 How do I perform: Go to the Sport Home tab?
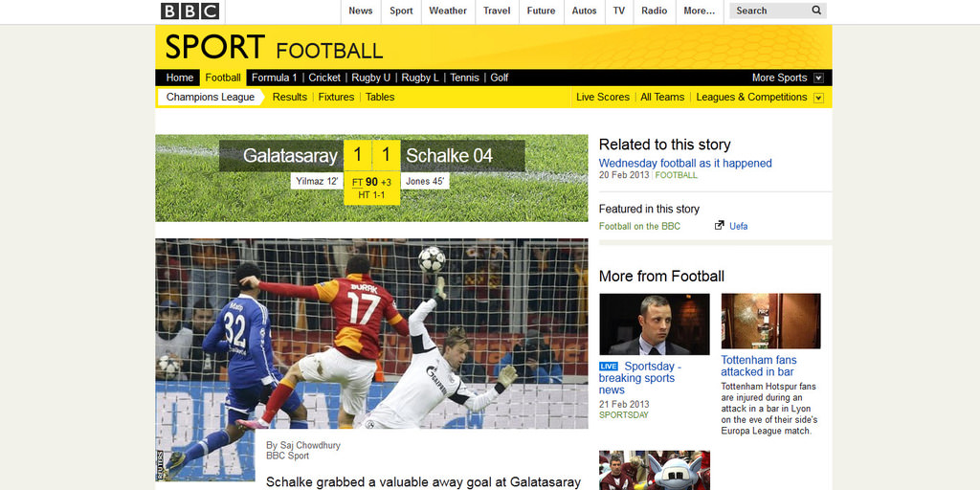[179, 78]
